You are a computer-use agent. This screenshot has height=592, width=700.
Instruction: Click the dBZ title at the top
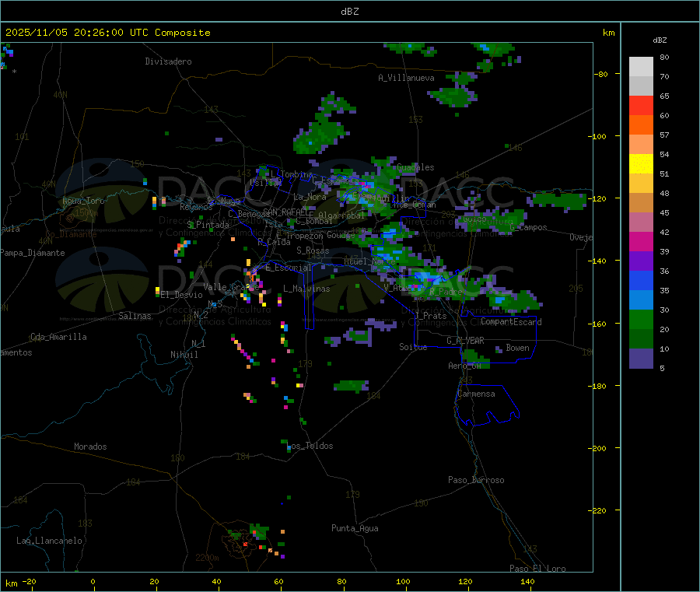coord(349,12)
